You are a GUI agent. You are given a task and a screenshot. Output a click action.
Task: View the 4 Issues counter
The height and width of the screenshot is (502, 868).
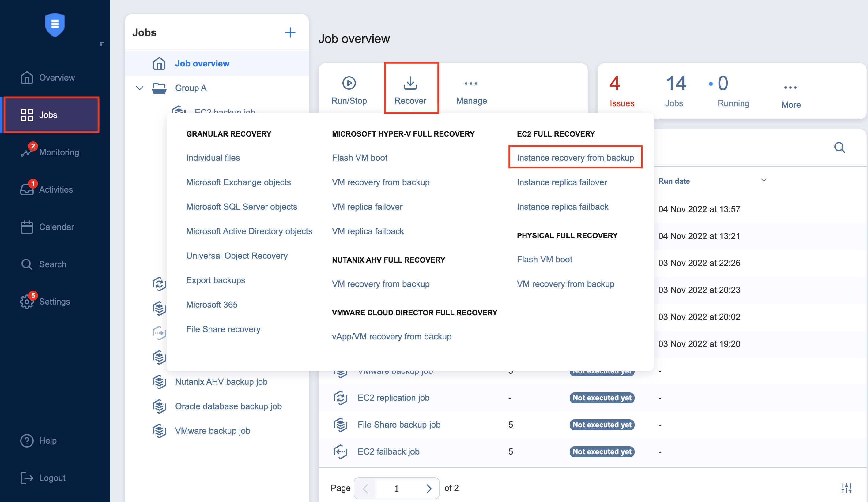622,91
